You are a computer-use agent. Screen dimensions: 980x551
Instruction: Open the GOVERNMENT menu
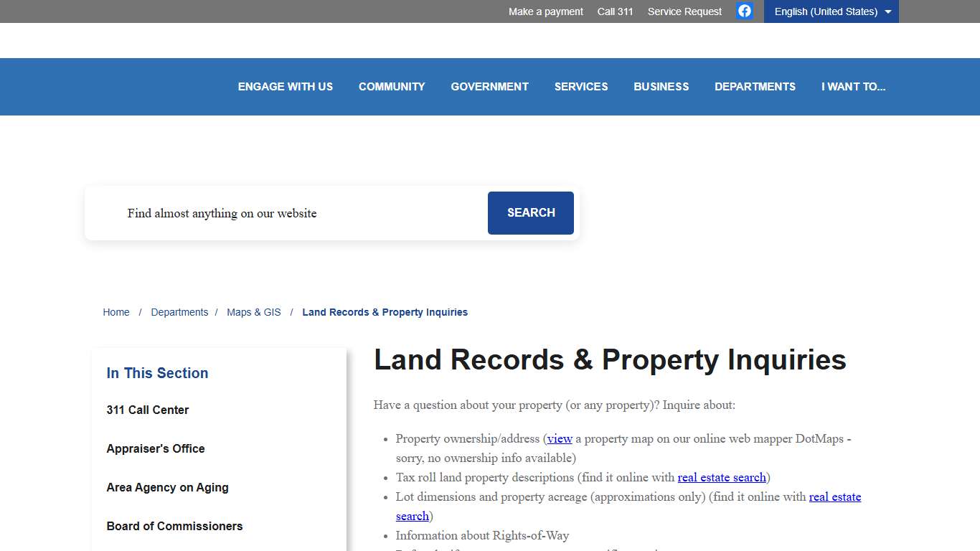point(489,86)
